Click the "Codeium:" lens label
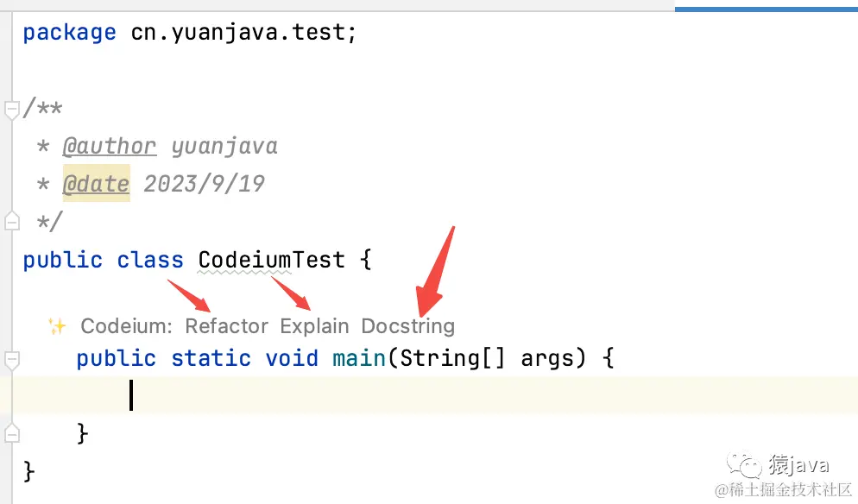This screenshot has height=504, width=858. point(127,326)
